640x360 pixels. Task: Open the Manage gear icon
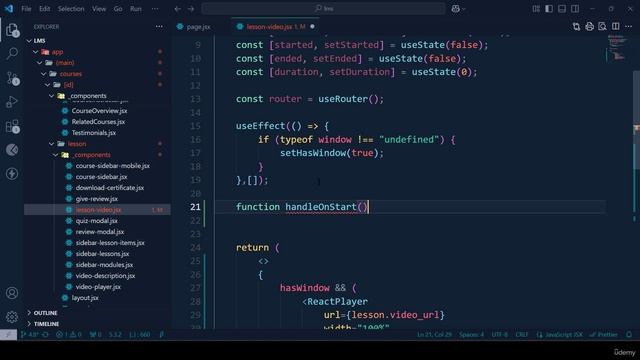(x=12, y=317)
